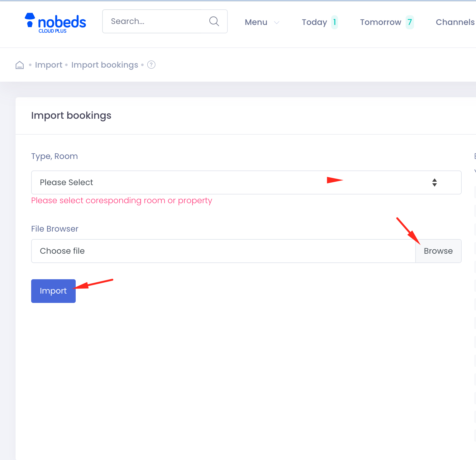Click Browse to pick a file
Screen dimensions: 476x460
(x=438, y=251)
